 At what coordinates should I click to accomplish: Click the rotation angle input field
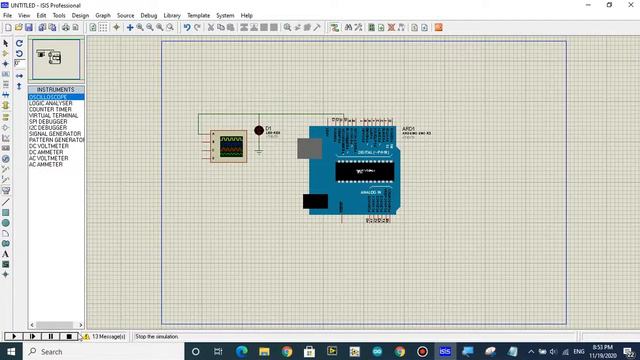click(x=19, y=63)
